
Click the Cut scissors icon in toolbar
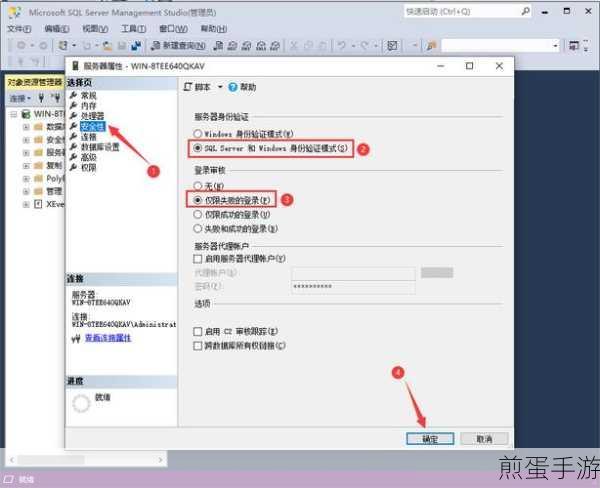point(294,46)
